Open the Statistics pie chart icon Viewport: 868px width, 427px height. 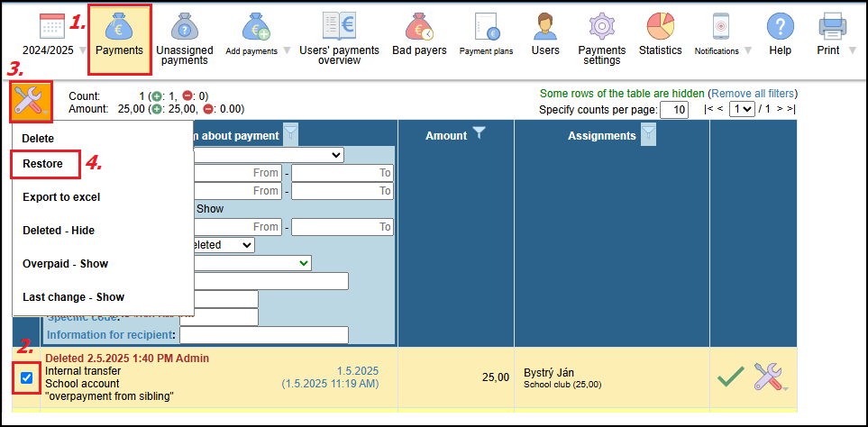click(660, 27)
